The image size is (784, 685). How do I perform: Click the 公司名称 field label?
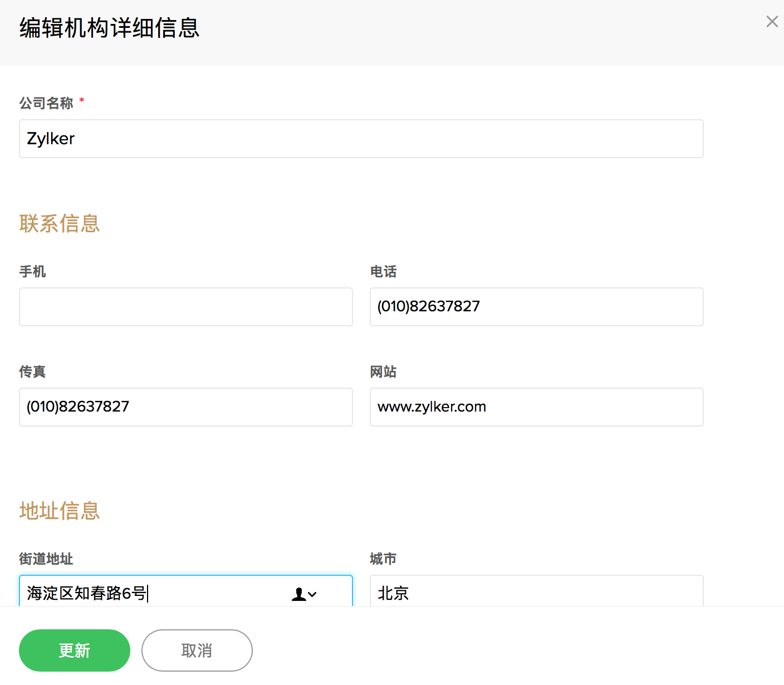pos(46,103)
